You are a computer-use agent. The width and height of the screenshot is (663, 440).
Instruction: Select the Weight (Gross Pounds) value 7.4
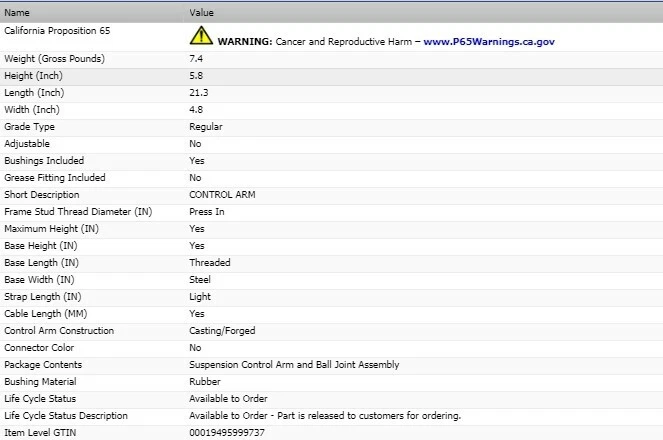tap(197, 59)
